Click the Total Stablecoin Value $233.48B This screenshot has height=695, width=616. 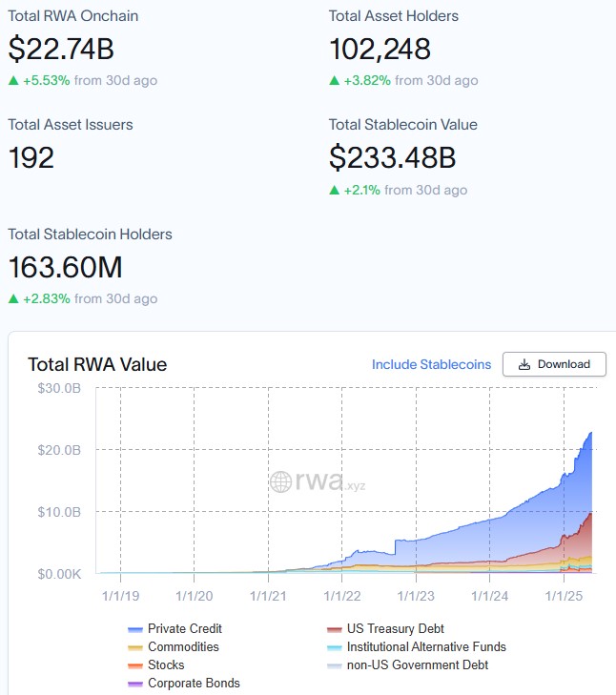(392, 157)
